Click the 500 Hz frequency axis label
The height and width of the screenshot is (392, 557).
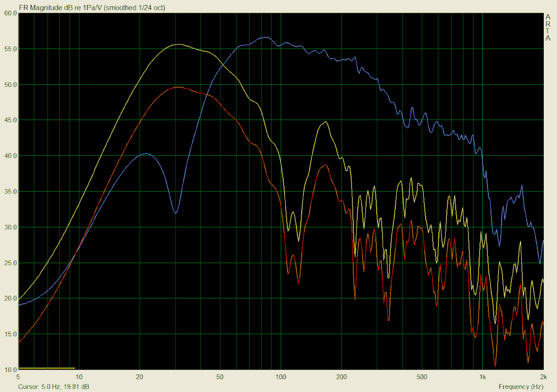422,377
